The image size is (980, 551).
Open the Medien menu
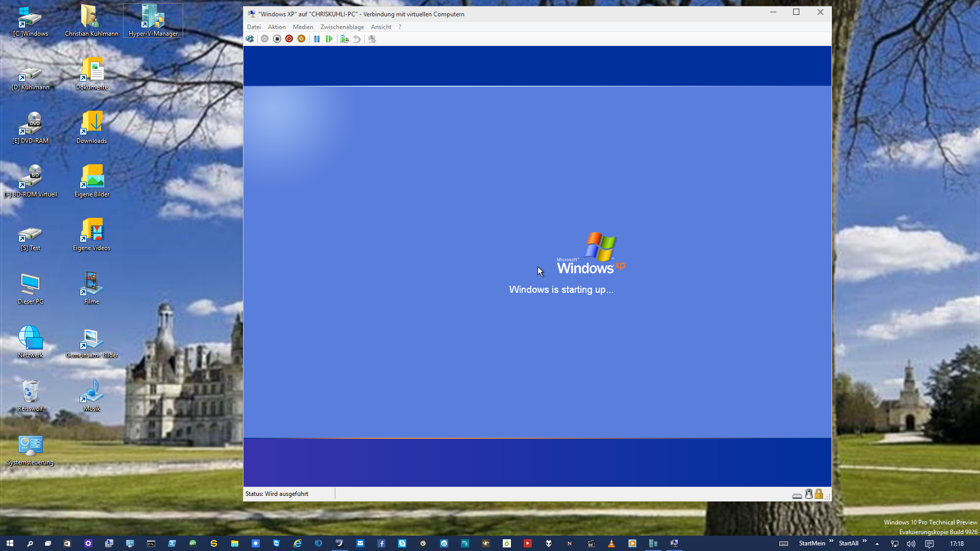pos(303,27)
